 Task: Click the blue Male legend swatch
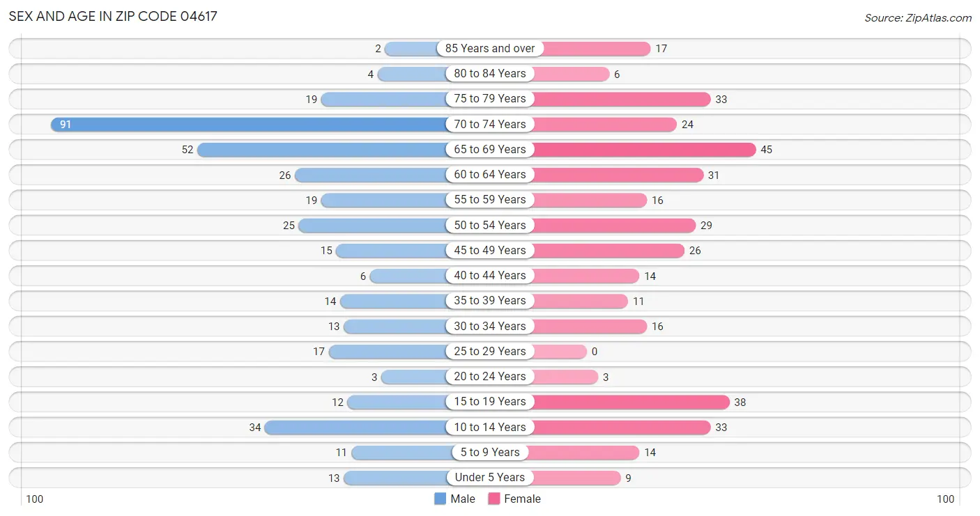(440, 499)
